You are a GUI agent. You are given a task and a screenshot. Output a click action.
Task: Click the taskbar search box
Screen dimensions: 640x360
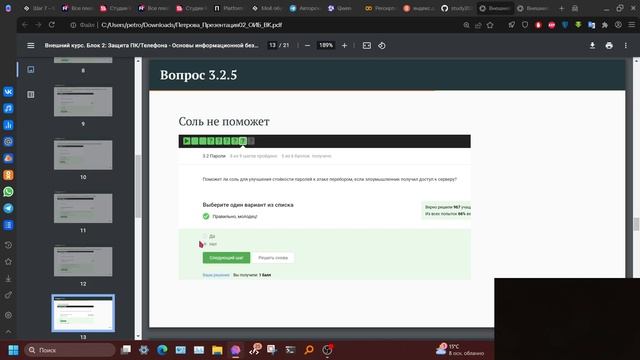point(70,350)
